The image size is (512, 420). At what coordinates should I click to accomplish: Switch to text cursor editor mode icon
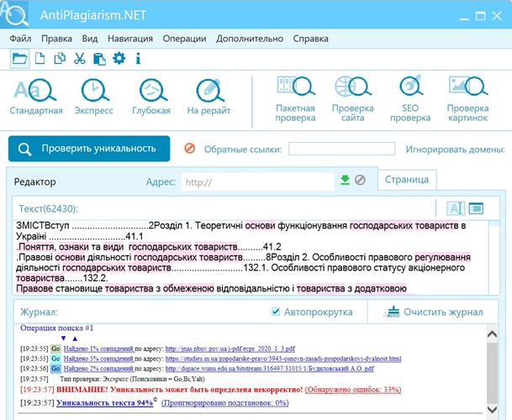click(x=456, y=208)
